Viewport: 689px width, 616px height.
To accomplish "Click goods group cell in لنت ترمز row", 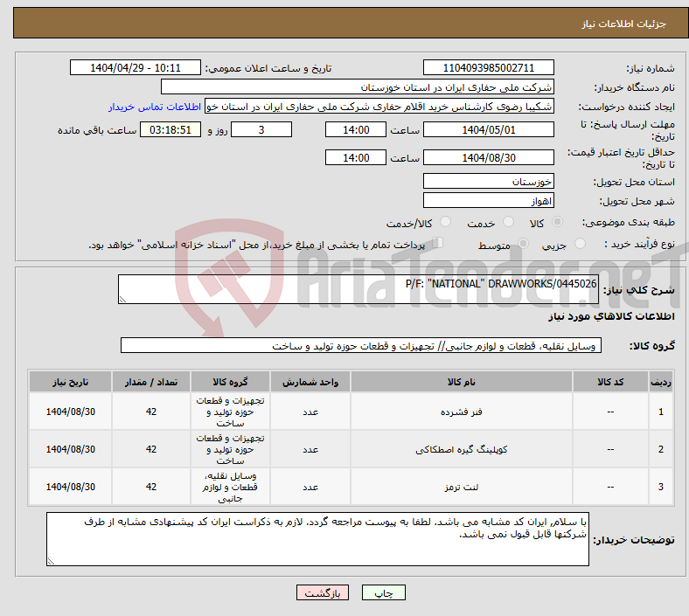I will 230,487.
